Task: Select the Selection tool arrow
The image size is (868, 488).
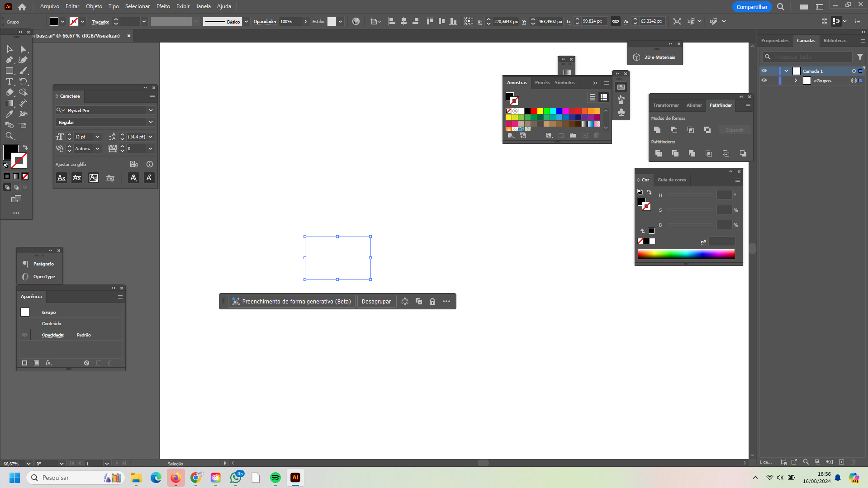Action: pos(9,49)
